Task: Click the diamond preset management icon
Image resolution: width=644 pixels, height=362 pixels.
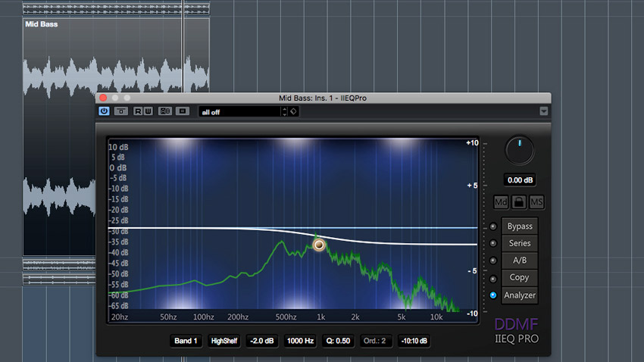Action: [293, 111]
